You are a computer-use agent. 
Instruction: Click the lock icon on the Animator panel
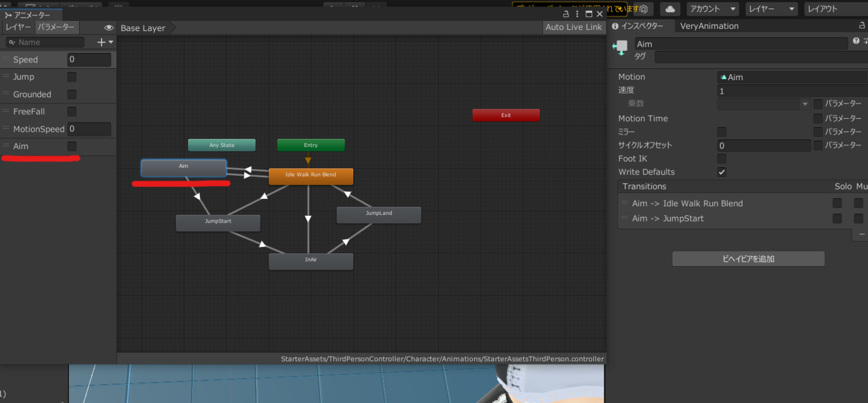(567, 14)
